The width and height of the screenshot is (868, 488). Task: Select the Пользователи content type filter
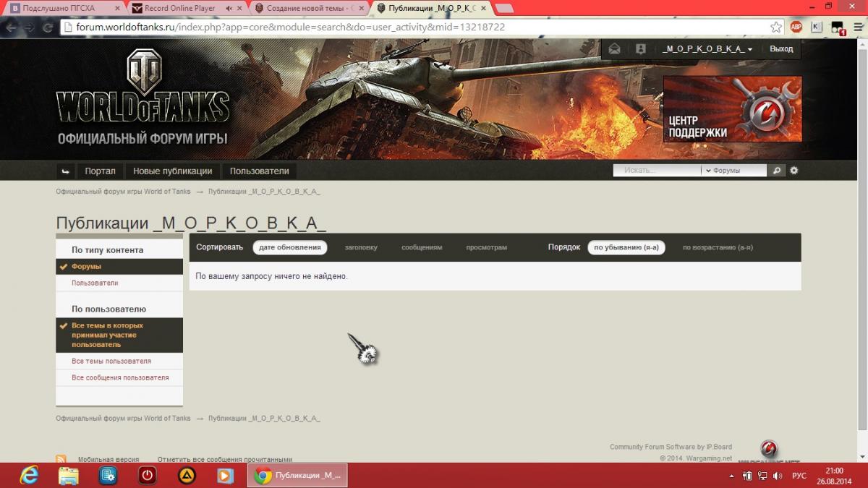click(119, 283)
